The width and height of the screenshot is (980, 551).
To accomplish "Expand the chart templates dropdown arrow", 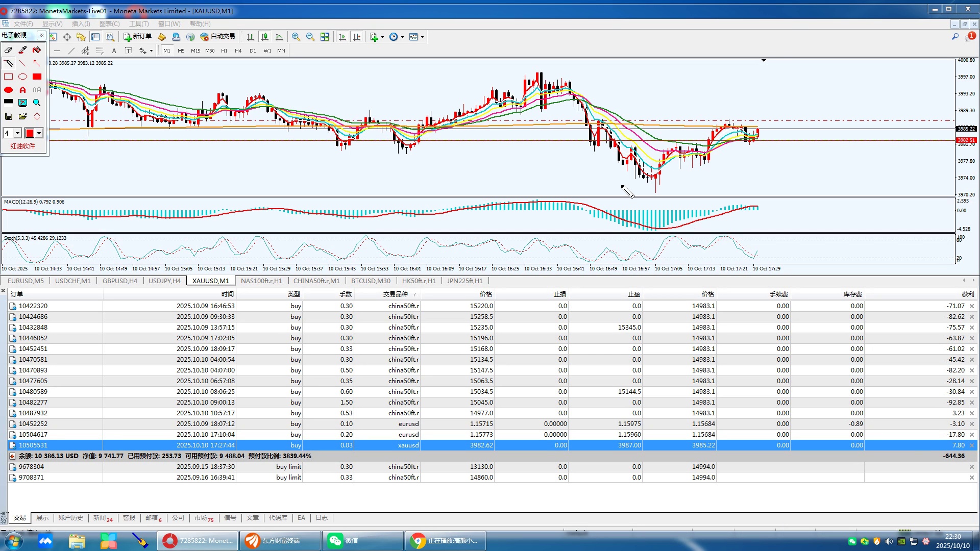I will coord(422,37).
